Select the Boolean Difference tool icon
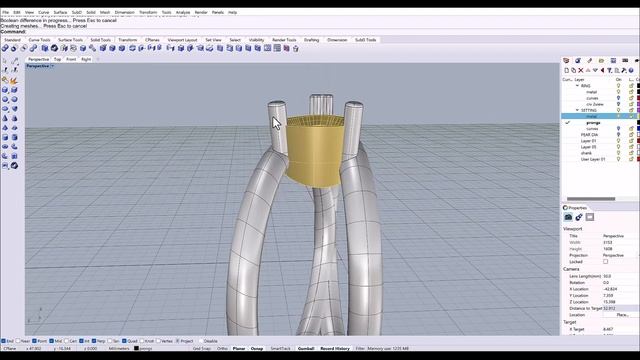 point(14,48)
